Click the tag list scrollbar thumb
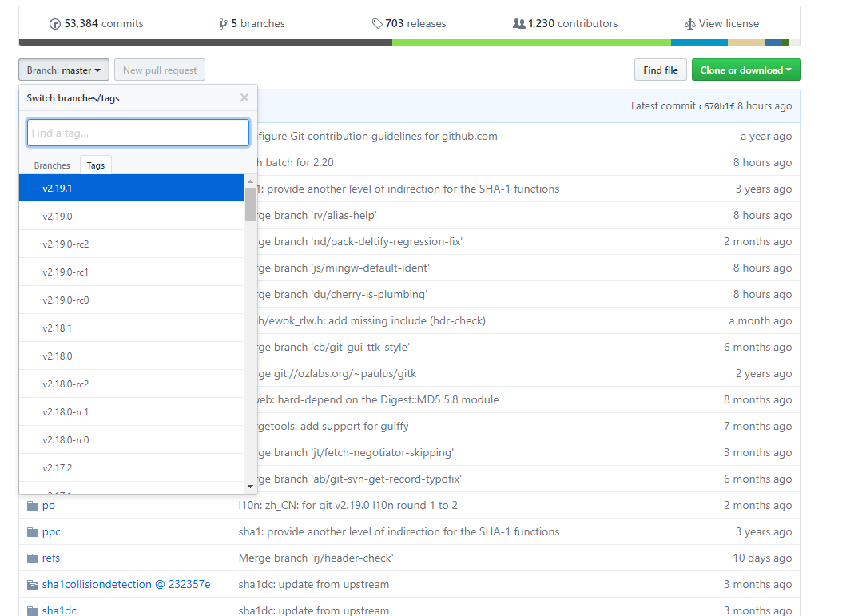Screen dimensions: 862x616 pyautogui.click(x=250, y=204)
